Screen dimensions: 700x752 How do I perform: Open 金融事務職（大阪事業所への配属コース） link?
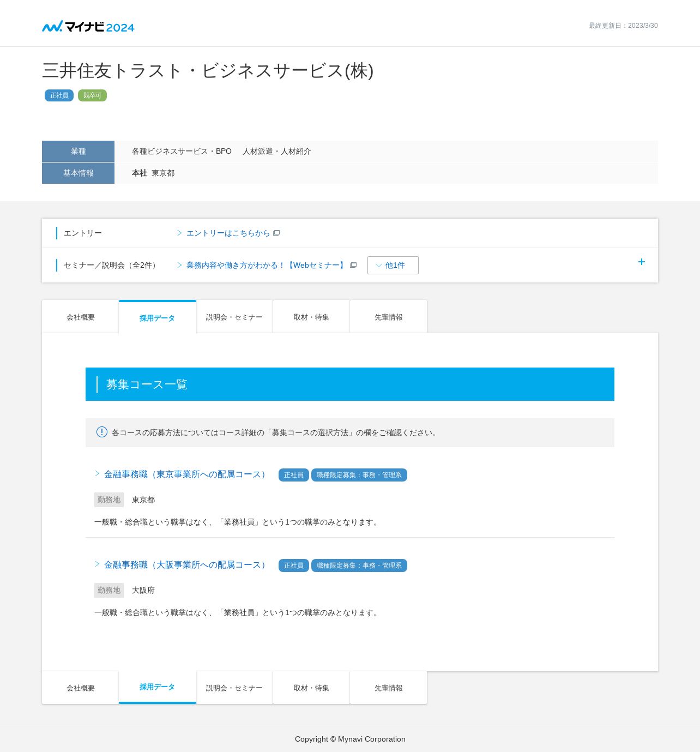(x=186, y=565)
